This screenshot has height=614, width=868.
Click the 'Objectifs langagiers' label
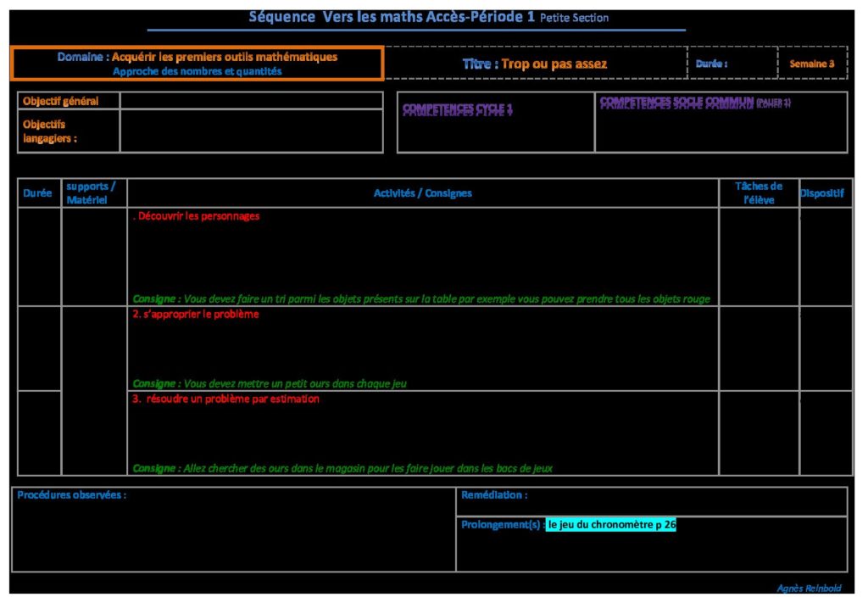[x=51, y=131]
